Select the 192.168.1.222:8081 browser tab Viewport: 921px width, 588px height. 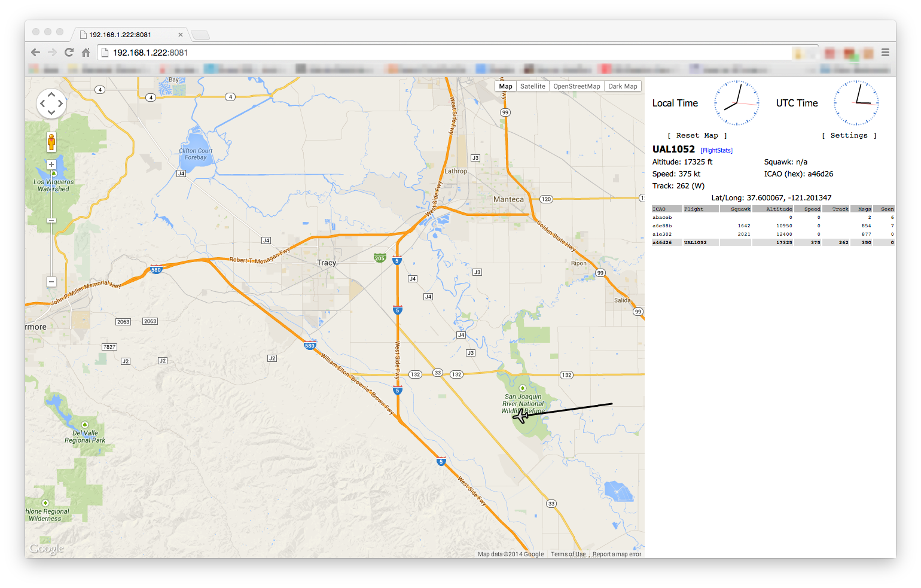coord(130,35)
